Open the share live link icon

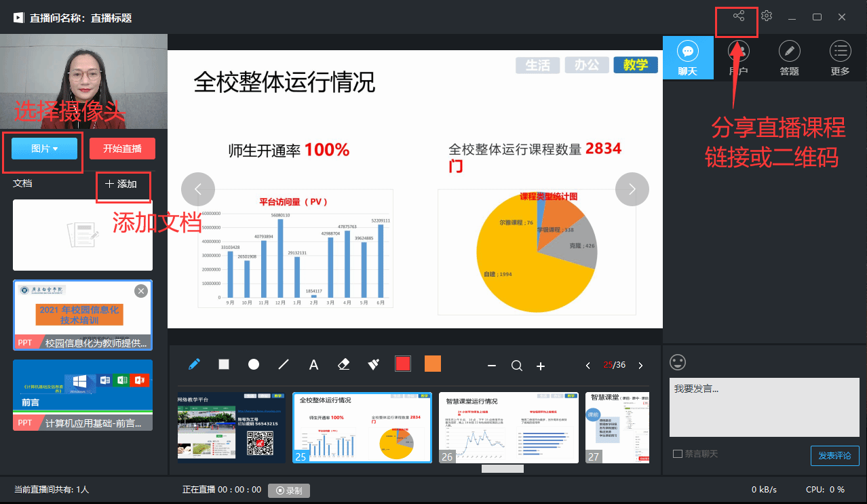point(739,16)
